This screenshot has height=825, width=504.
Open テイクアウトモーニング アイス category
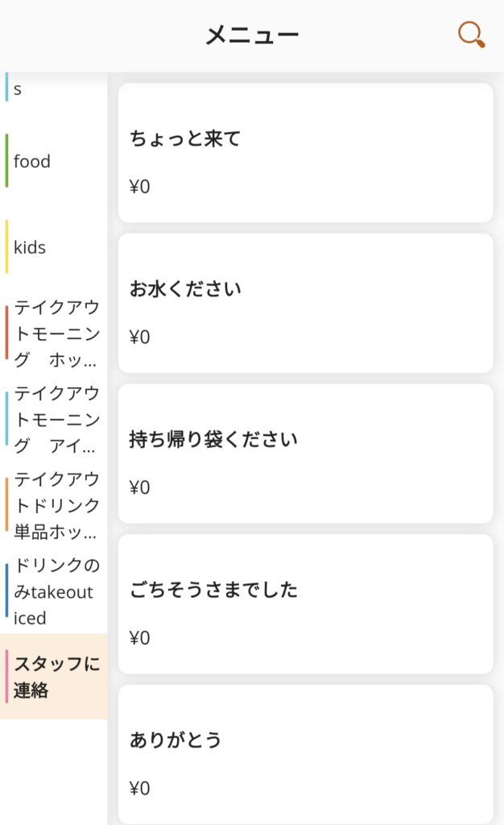pos(56,419)
